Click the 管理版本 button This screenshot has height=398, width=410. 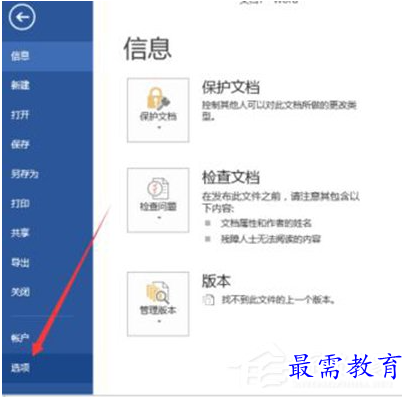[x=158, y=304]
